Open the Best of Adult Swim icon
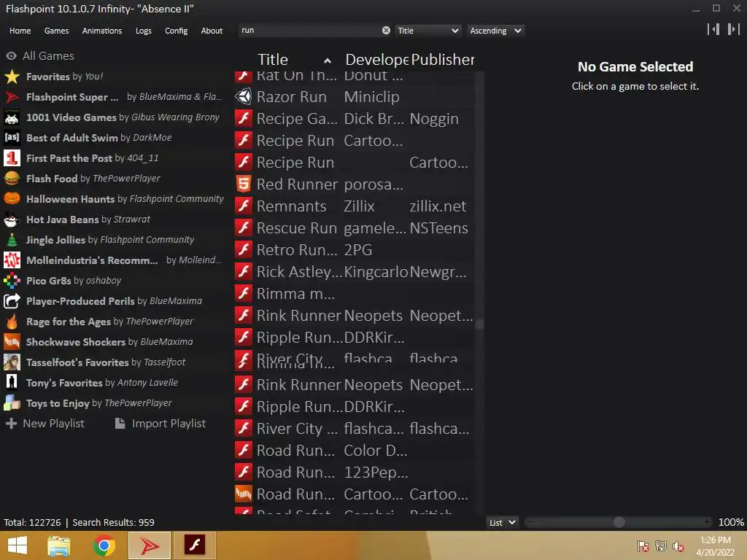Viewport: 747px width, 560px height. (x=12, y=138)
